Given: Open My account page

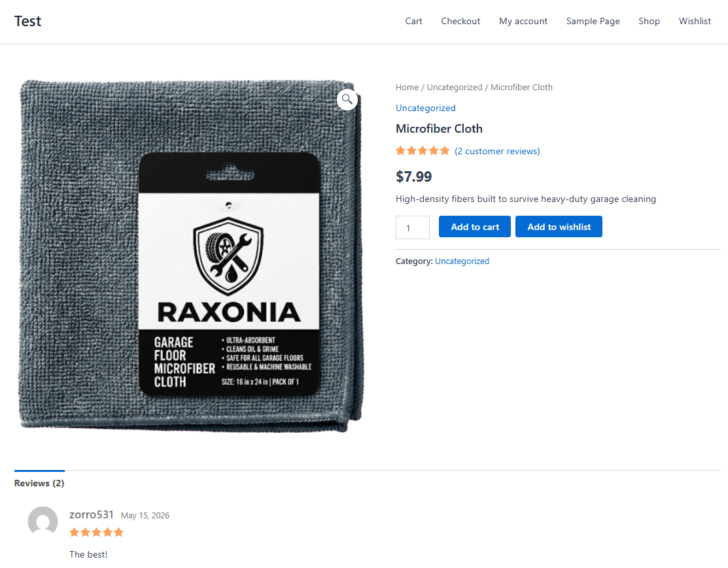Looking at the screenshot, I should (x=523, y=22).
